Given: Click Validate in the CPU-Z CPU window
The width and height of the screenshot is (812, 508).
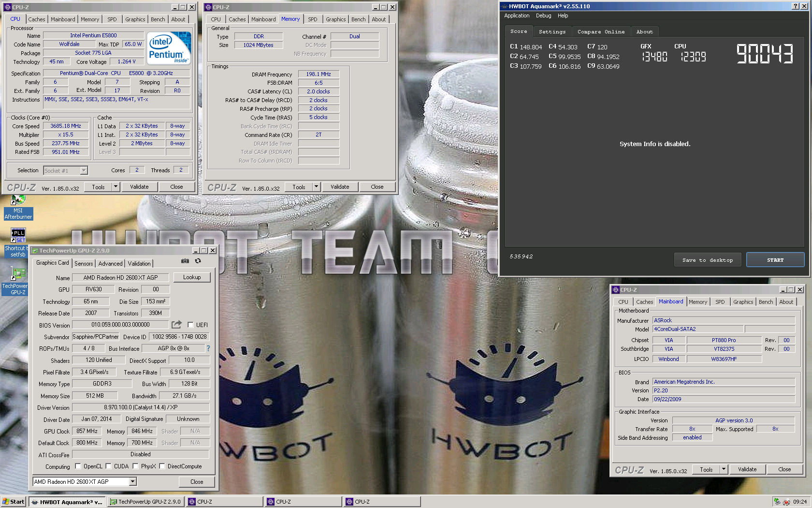Looking at the screenshot, I should (x=139, y=187).
